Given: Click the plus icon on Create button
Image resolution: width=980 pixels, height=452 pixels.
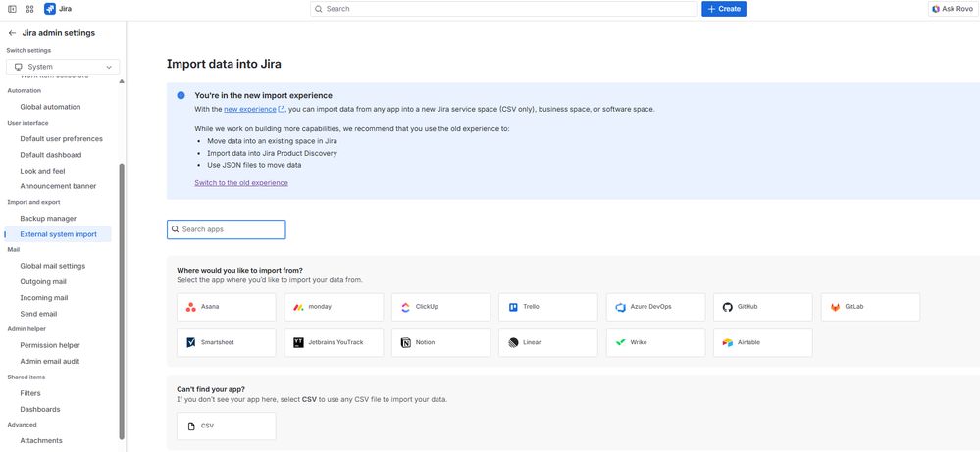Looking at the screenshot, I should point(711,9).
